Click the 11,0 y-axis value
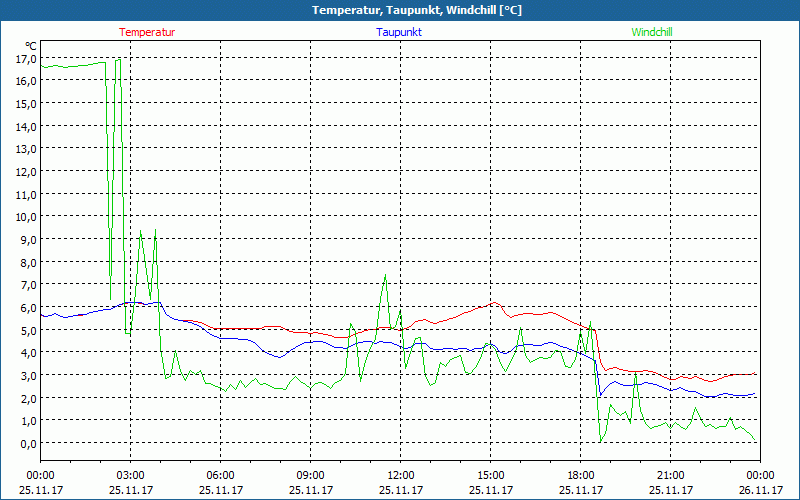Image resolution: width=800 pixels, height=500 pixels. [27, 194]
